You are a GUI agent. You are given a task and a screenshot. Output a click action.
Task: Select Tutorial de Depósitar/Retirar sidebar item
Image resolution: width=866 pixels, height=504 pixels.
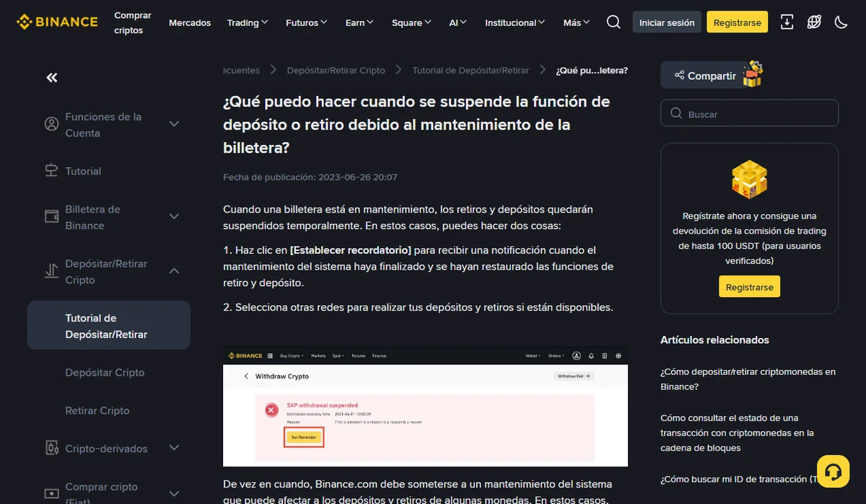[x=109, y=326]
